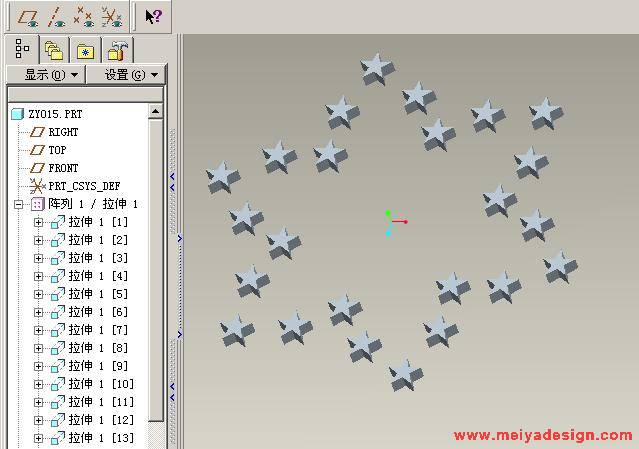Click the FRONT plane icon
639x449 pixels.
pyautogui.click(x=37, y=168)
